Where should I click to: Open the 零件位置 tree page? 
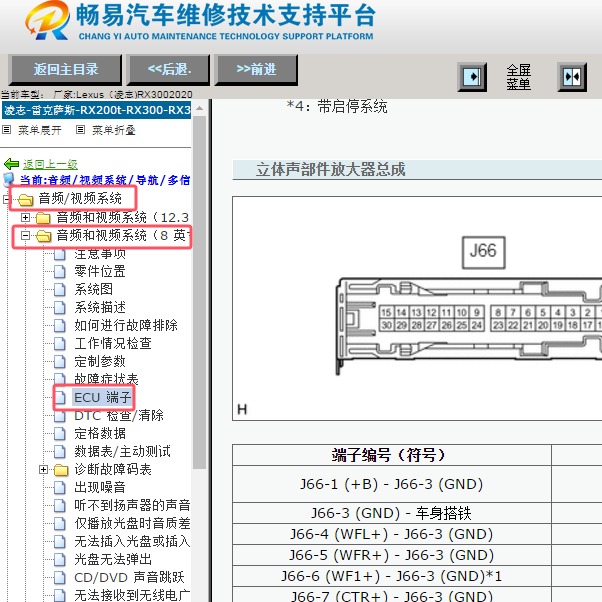point(100,271)
